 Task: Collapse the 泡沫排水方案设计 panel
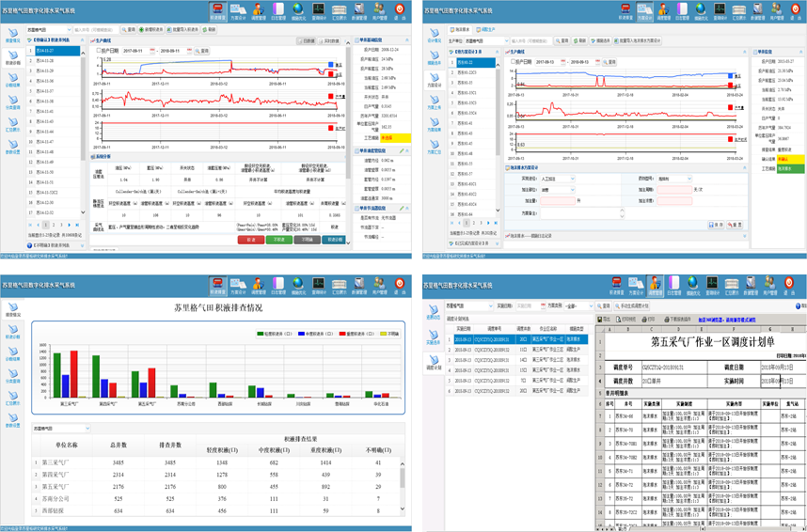pos(744,168)
